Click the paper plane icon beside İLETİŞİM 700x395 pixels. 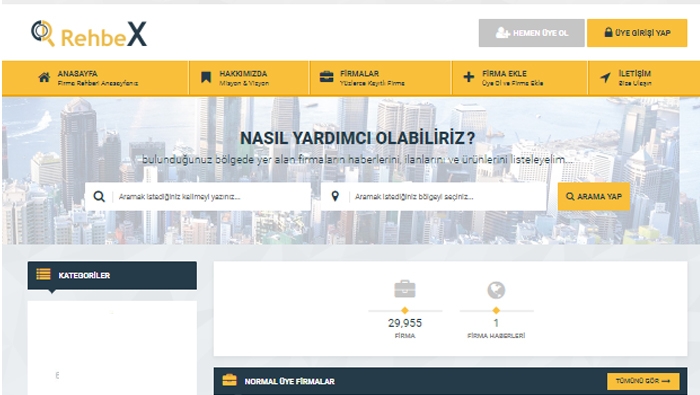pos(605,77)
